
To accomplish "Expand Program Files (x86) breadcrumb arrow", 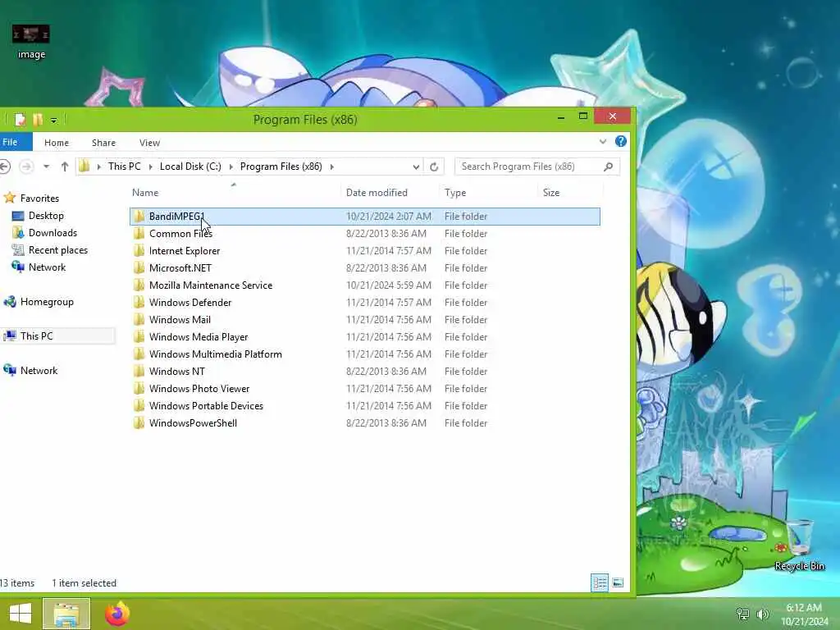I will click(x=332, y=167).
